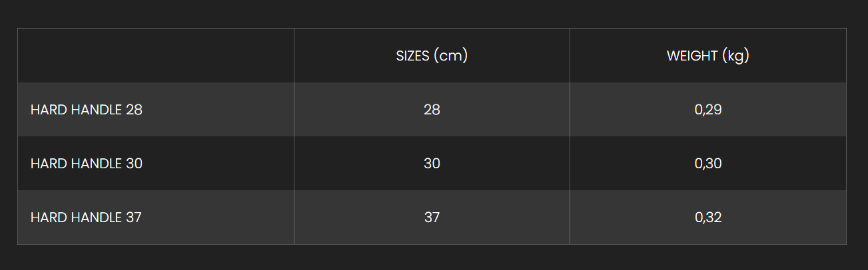Click the empty top-left header cell
This screenshot has width=868, height=270.
[156, 56]
